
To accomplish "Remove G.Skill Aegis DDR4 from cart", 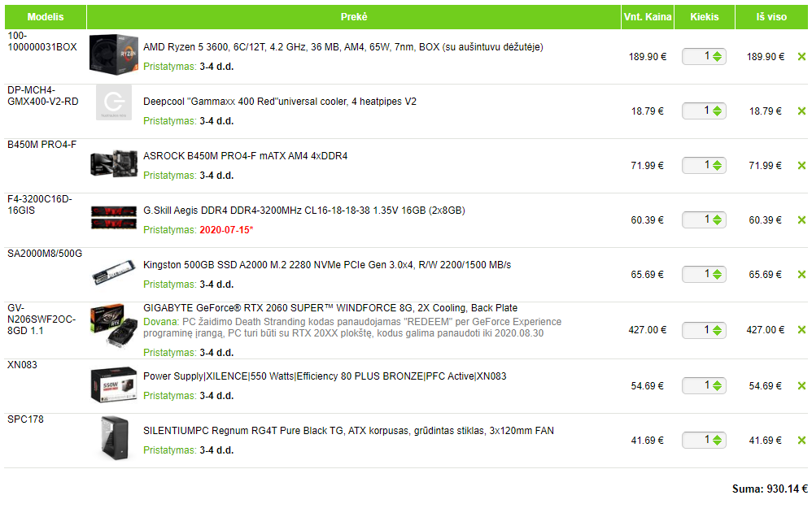I will point(801,220).
